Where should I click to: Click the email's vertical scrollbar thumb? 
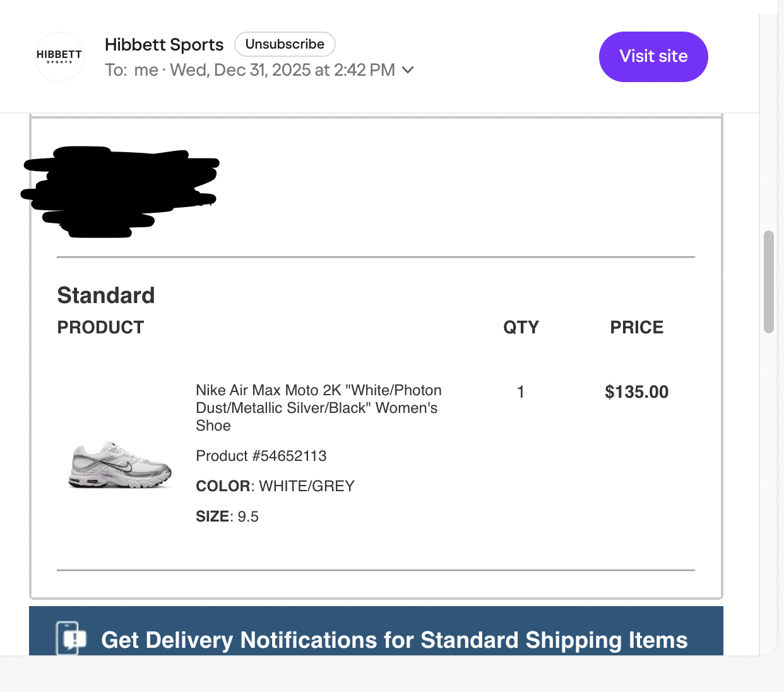[768, 282]
